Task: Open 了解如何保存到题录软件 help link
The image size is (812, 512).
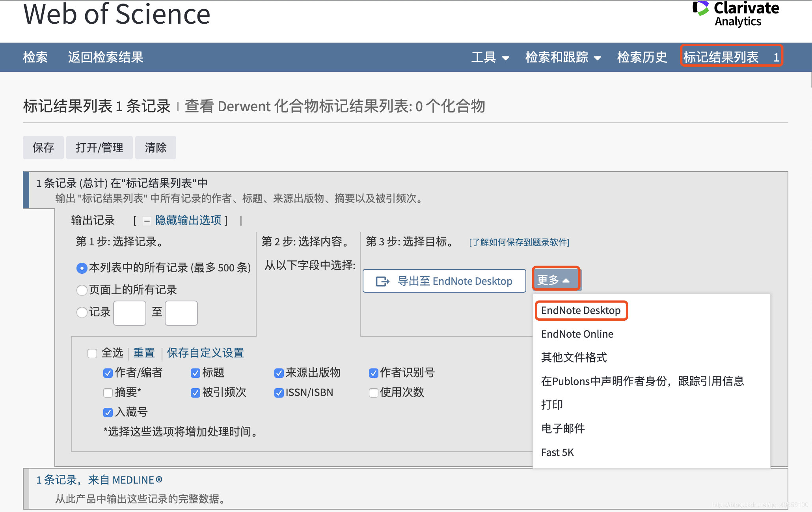Action: click(519, 242)
